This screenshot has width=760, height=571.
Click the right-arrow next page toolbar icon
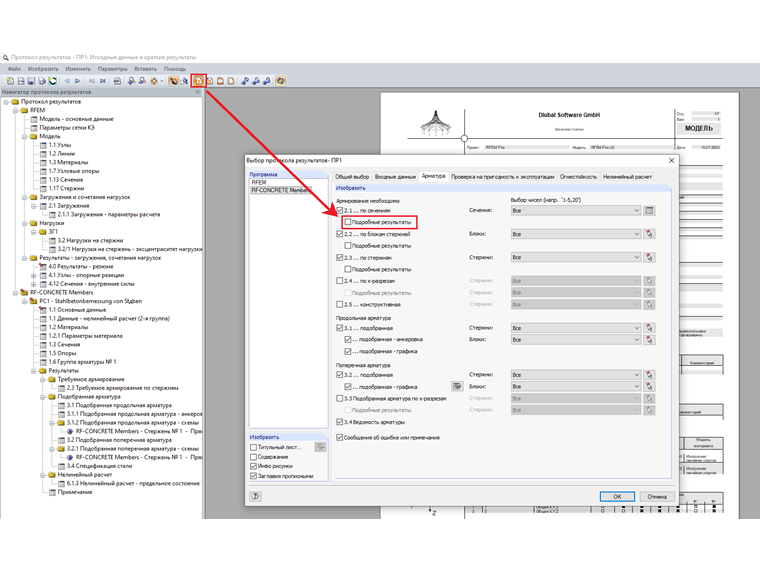[78, 81]
